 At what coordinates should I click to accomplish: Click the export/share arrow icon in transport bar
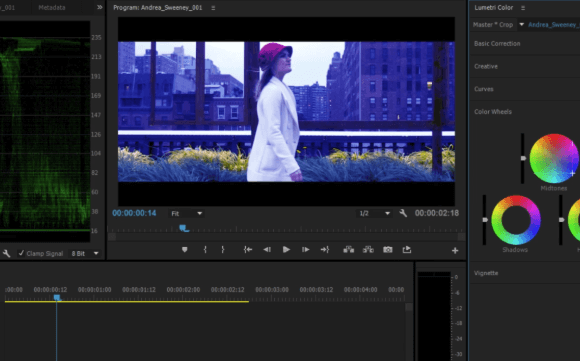[407, 250]
